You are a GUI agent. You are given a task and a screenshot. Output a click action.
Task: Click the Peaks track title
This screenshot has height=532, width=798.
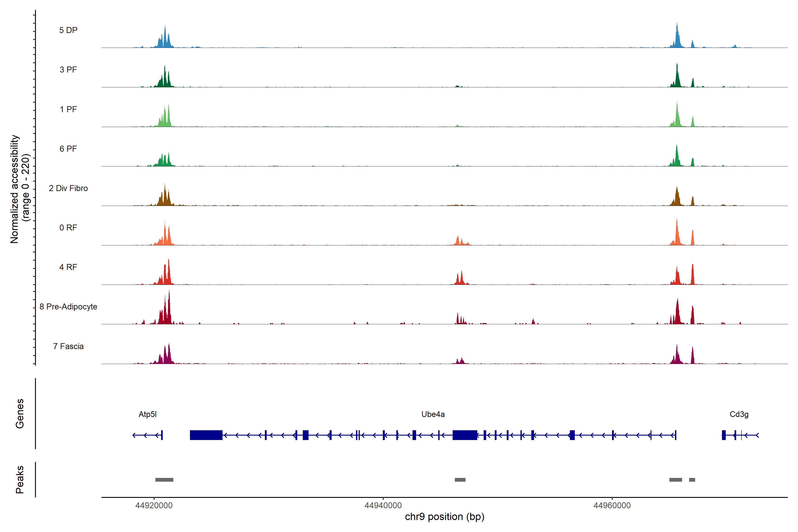click(20, 479)
